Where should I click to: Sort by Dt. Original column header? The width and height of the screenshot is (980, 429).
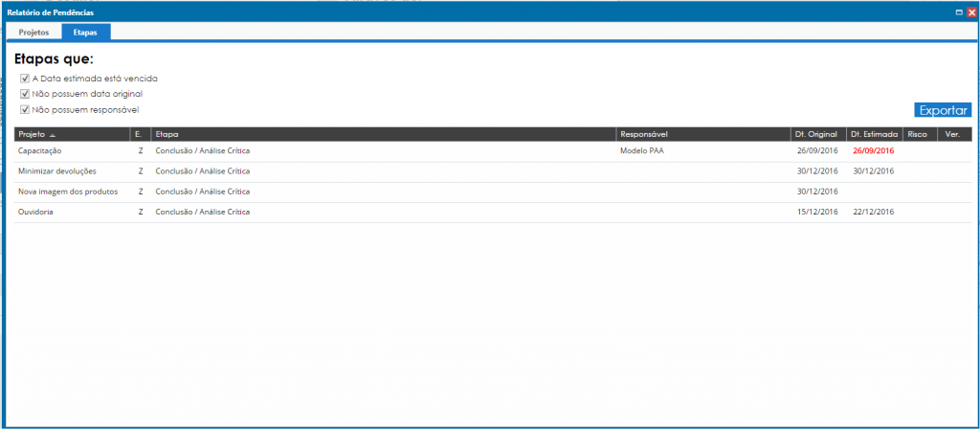point(818,134)
